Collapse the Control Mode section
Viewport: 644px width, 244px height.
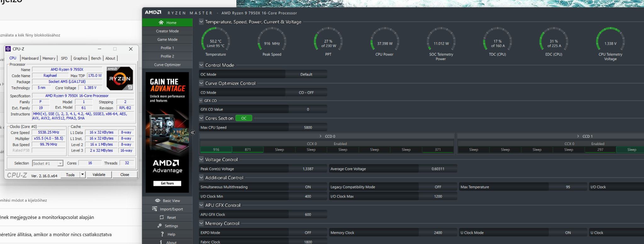[201, 65]
